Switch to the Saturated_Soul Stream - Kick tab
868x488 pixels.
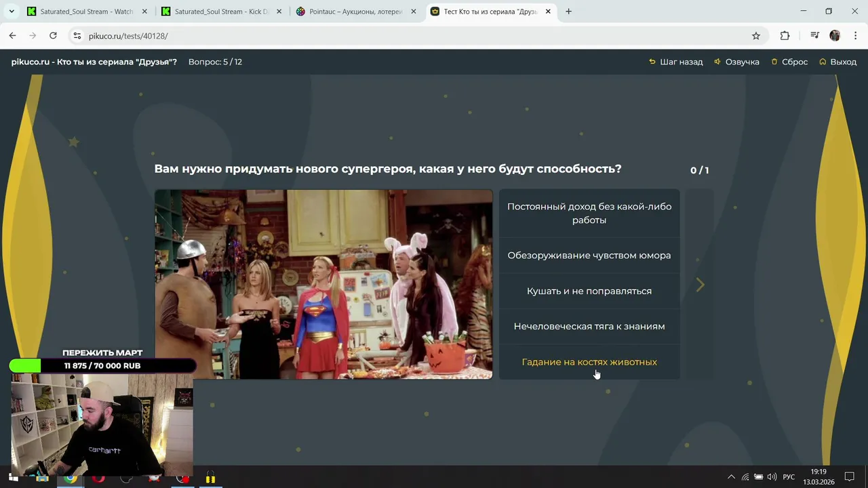tap(221, 12)
